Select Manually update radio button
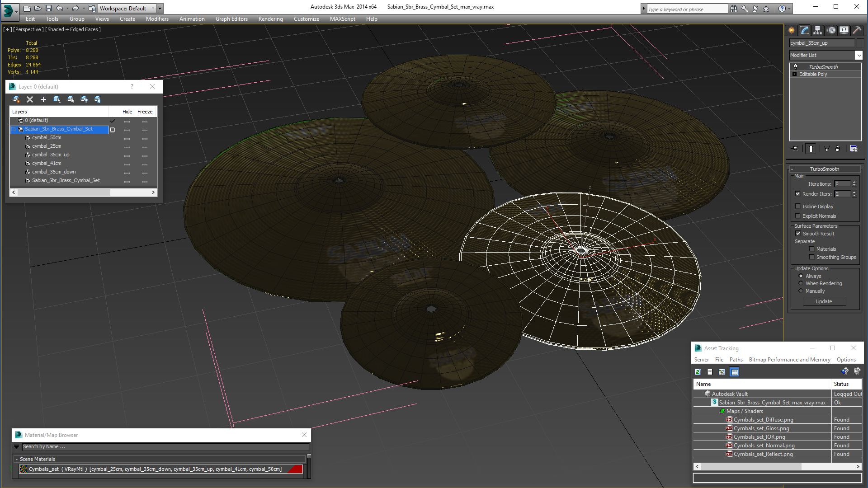Screen dimensions: 868x488 coord(801,291)
